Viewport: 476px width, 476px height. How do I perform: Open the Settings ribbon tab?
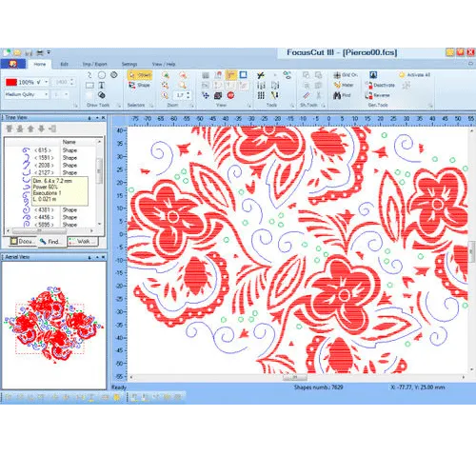(x=129, y=64)
